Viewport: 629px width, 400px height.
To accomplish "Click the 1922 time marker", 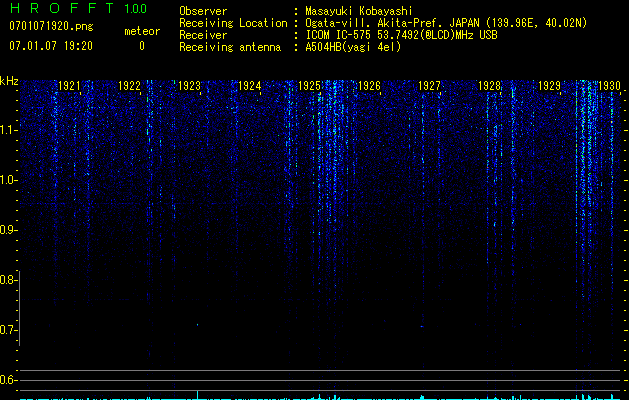I will tap(129, 86).
